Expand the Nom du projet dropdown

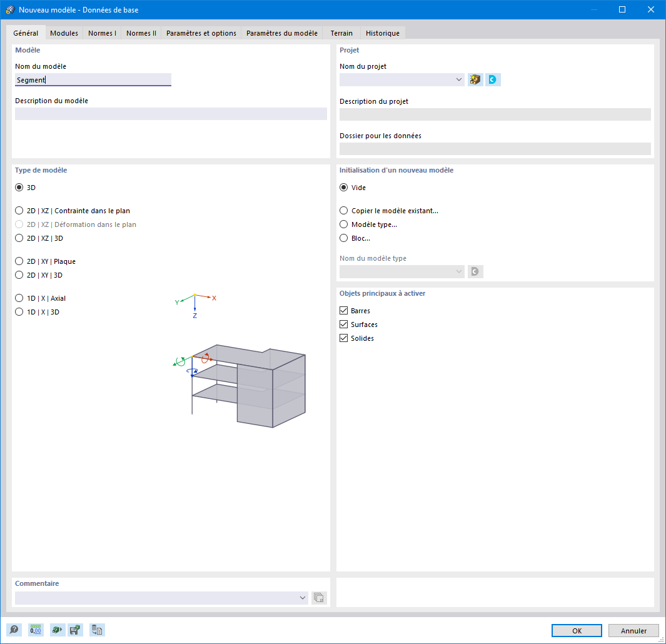point(459,79)
